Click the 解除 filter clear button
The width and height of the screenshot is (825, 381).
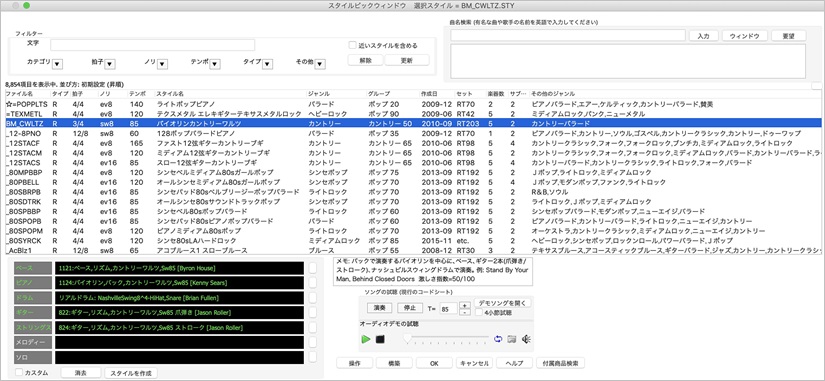pyautogui.click(x=366, y=60)
